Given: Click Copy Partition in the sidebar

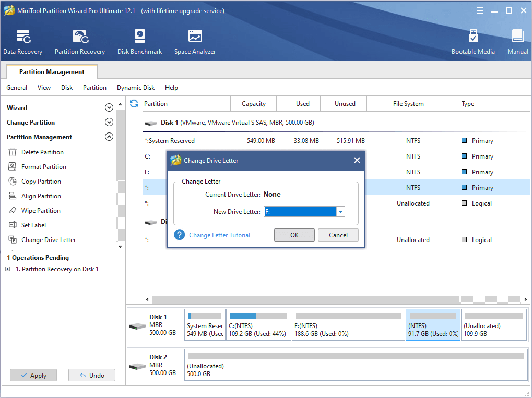Looking at the screenshot, I should [x=41, y=182].
